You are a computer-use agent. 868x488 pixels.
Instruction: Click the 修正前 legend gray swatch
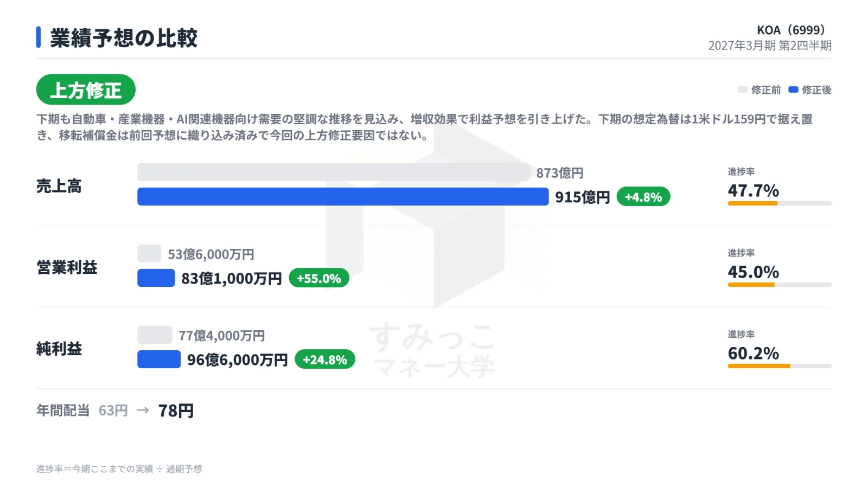click(743, 89)
